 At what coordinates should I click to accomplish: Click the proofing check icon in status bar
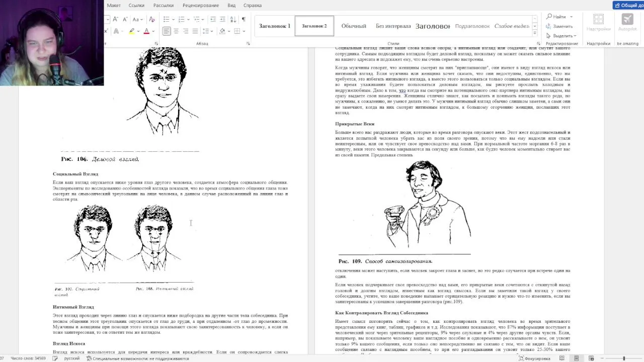[55, 358]
